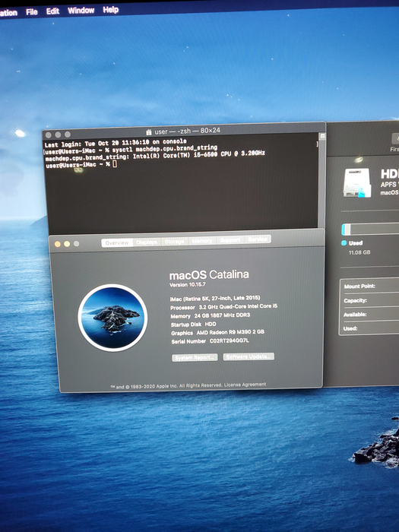This screenshot has height=532, width=399.
Task: Switch to the Storage tab
Action: click(x=174, y=241)
